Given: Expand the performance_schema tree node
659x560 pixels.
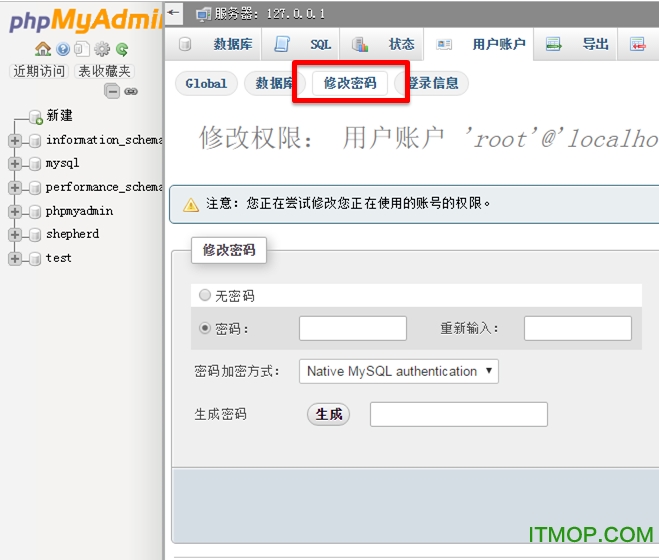Looking at the screenshot, I should coord(15,187).
